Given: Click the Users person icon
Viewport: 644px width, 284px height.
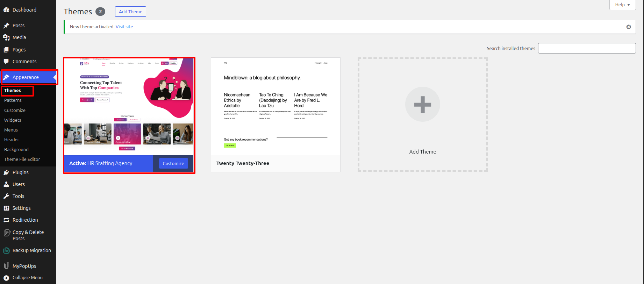Looking at the screenshot, I should click(x=6, y=184).
